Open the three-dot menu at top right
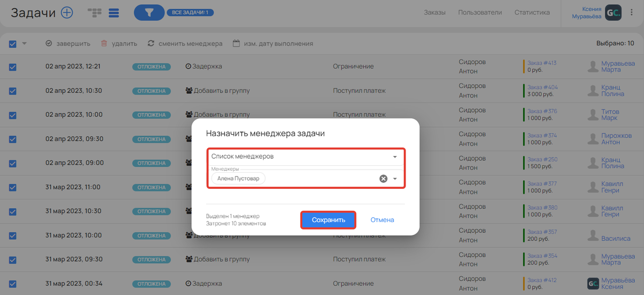 (x=632, y=13)
